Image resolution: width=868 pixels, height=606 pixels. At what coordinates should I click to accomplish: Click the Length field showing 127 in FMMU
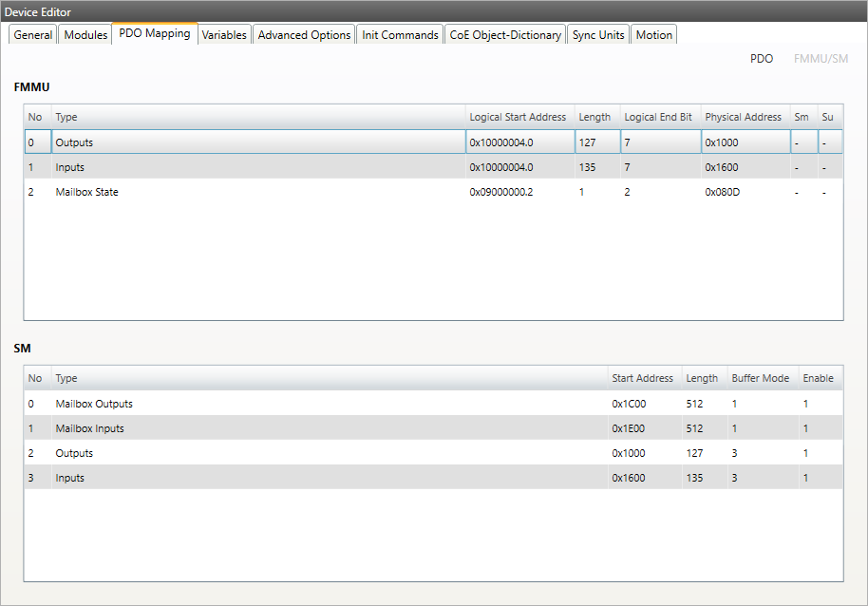[596, 142]
